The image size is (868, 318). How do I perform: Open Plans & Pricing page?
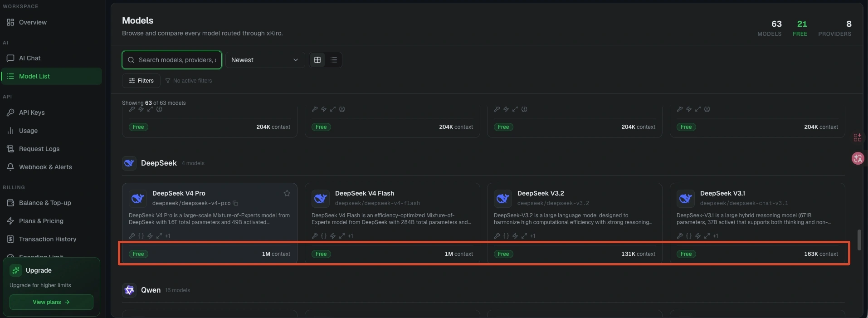coord(51,221)
